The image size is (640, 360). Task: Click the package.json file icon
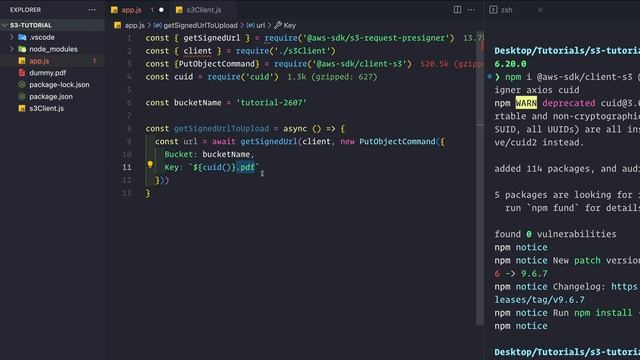pyautogui.click(x=22, y=96)
